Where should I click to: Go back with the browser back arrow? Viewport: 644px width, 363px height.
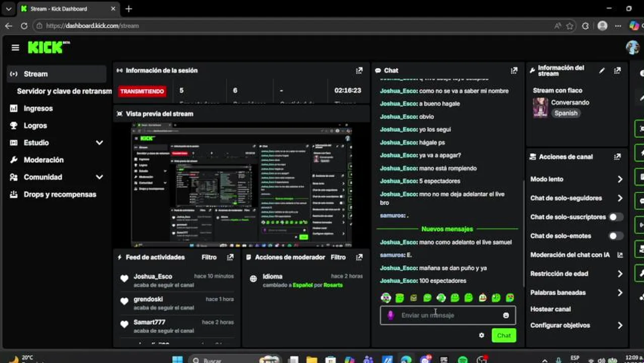9,26
